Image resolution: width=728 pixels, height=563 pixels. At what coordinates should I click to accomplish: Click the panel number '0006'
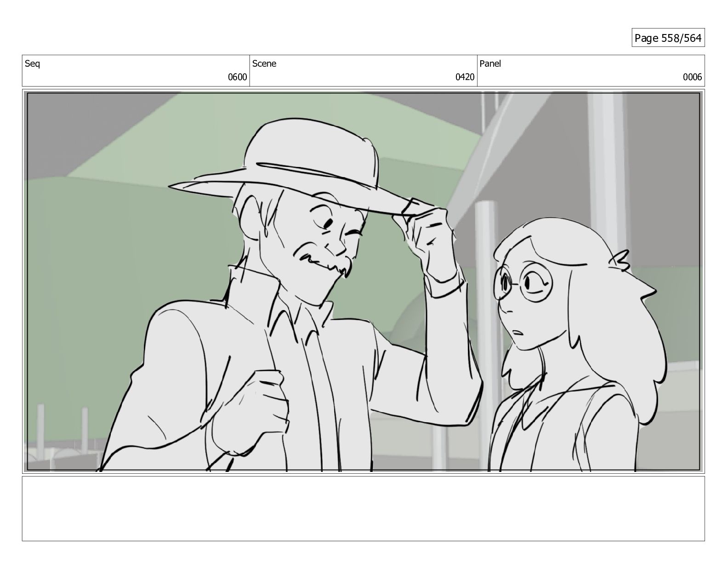(x=692, y=77)
